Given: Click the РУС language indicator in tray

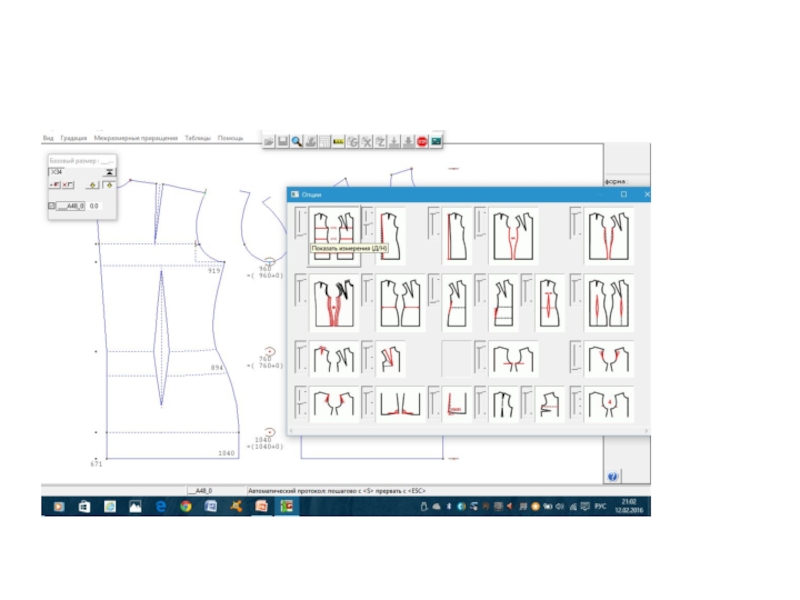Looking at the screenshot, I should click(600, 506).
